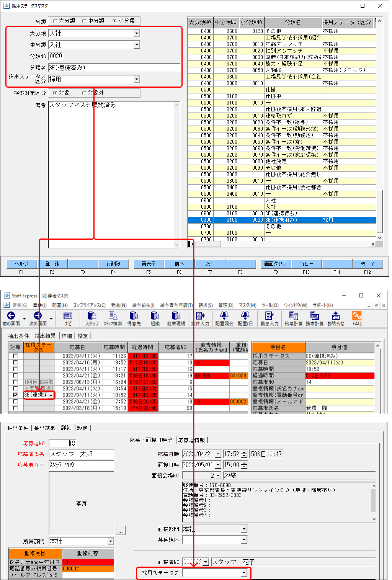The width and height of the screenshot is (392, 580).
Task: Click the 再表示 F5 button
Action: click(x=149, y=264)
